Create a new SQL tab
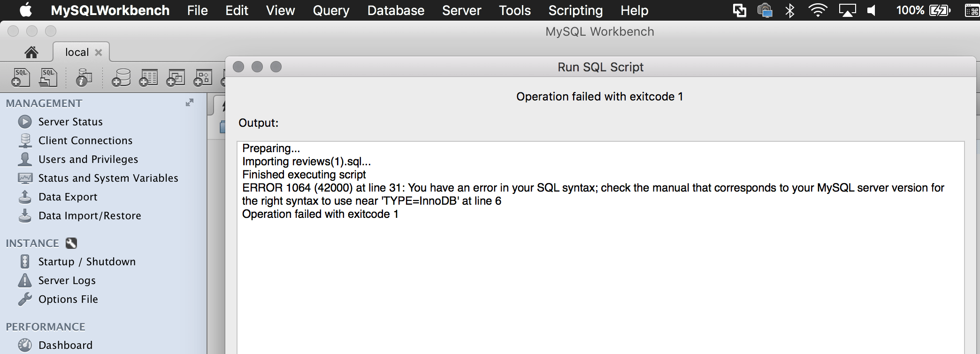This screenshot has height=354, width=980. 21,77
